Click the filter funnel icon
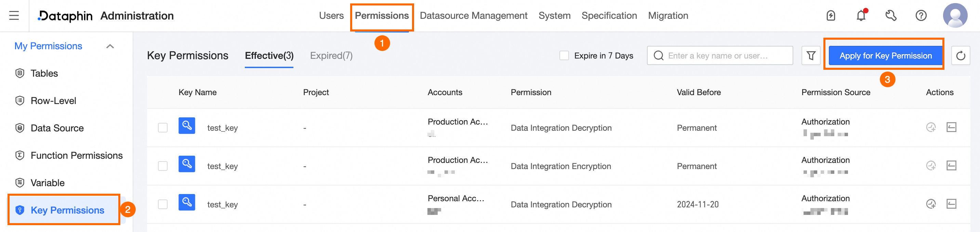 [x=811, y=56]
